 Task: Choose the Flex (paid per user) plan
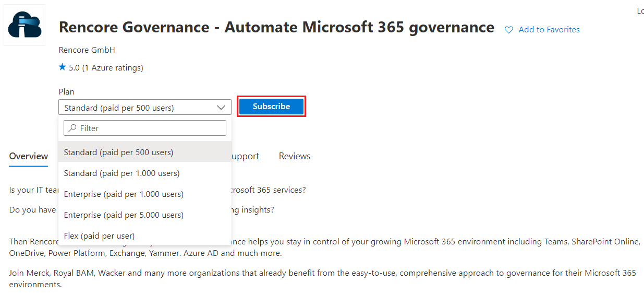tap(145, 236)
